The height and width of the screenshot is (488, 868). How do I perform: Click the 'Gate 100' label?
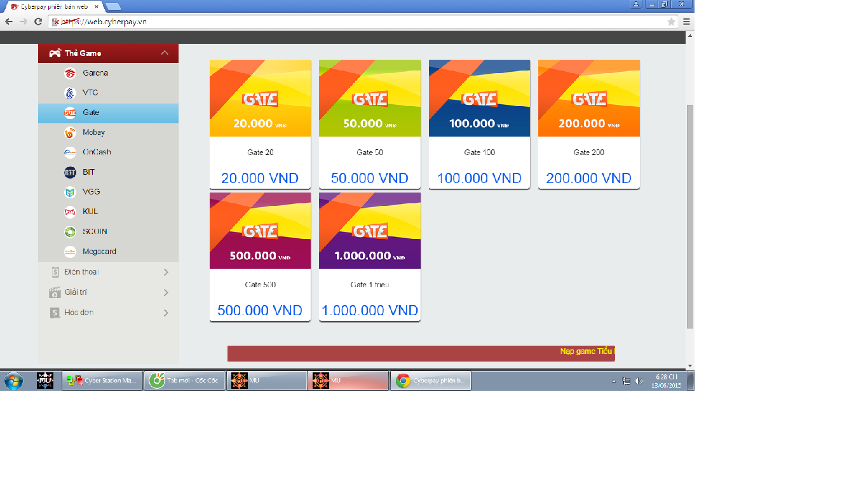[480, 152]
